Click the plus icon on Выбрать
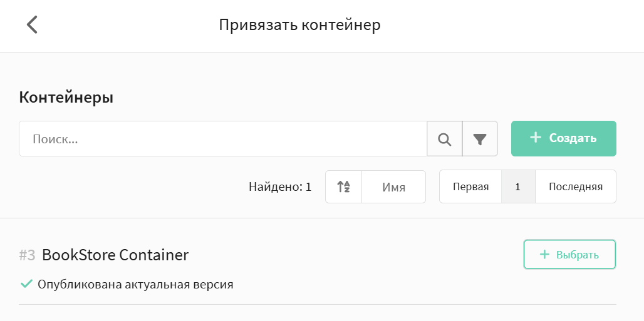 pos(544,255)
